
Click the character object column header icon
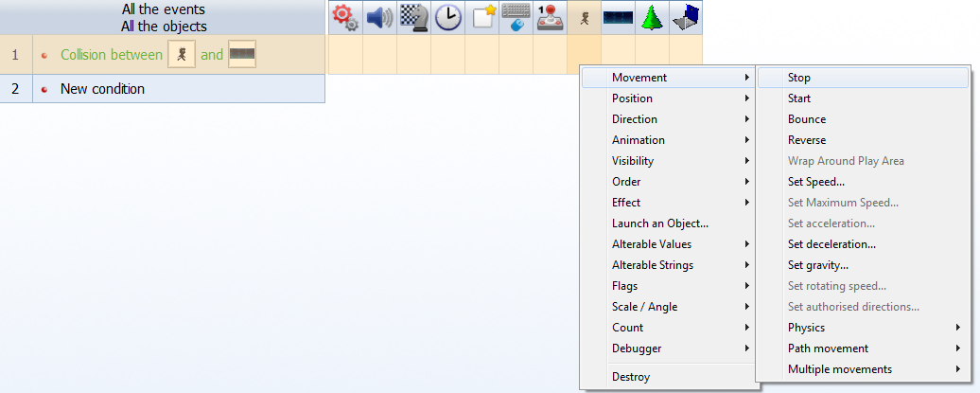[584, 18]
